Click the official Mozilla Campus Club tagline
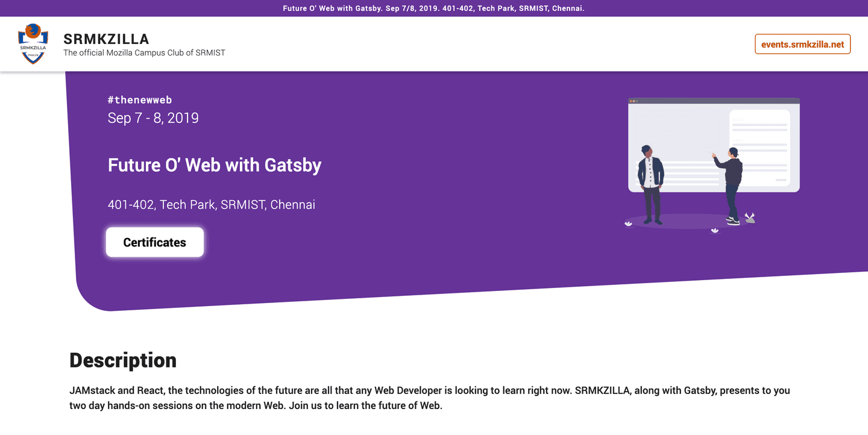Screen dimensions: 868x435 click(144, 52)
